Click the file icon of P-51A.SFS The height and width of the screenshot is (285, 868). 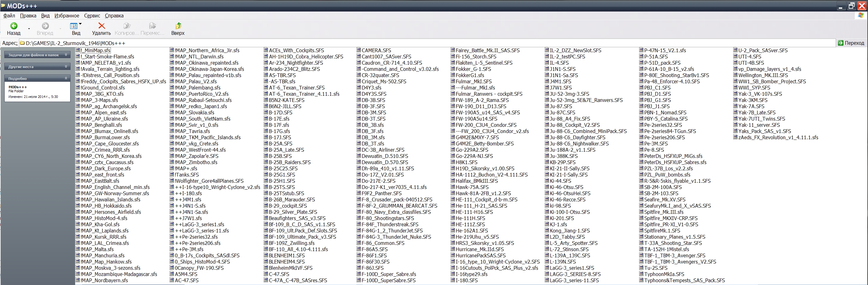pos(642,56)
